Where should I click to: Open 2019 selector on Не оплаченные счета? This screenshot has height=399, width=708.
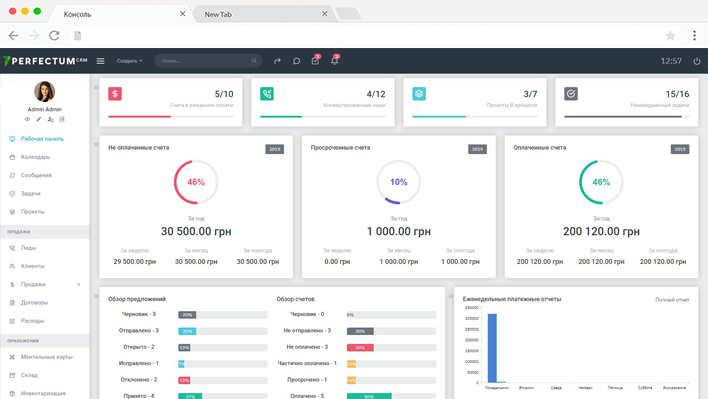[275, 149]
